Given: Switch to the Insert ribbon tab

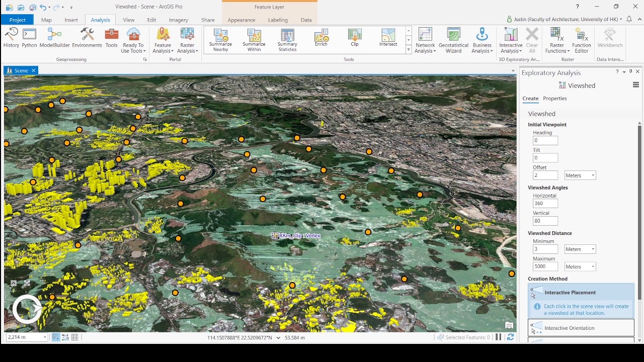Looking at the screenshot, I should [71, 20].
